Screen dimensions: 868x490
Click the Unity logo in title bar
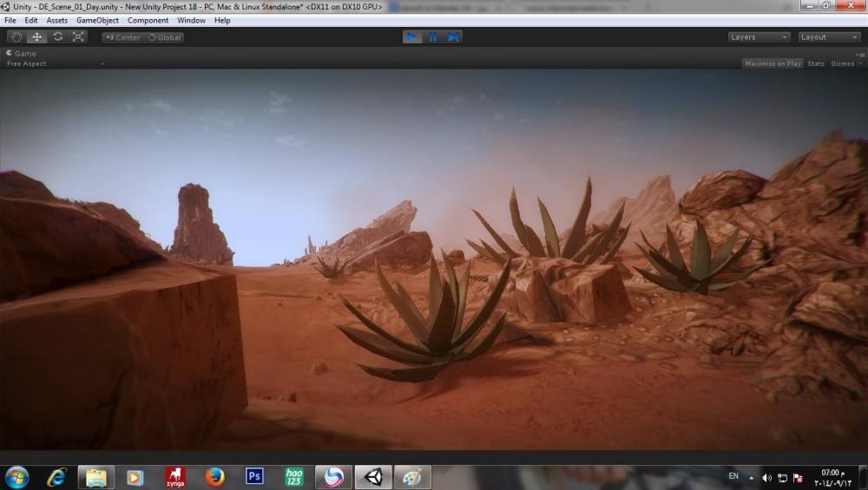5,7
